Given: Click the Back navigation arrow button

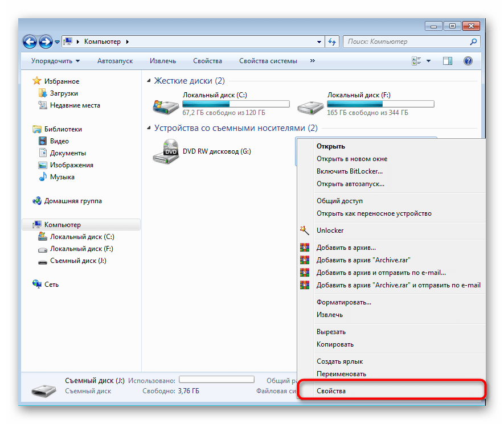Looking at the screenshot, I should [30, 42].
